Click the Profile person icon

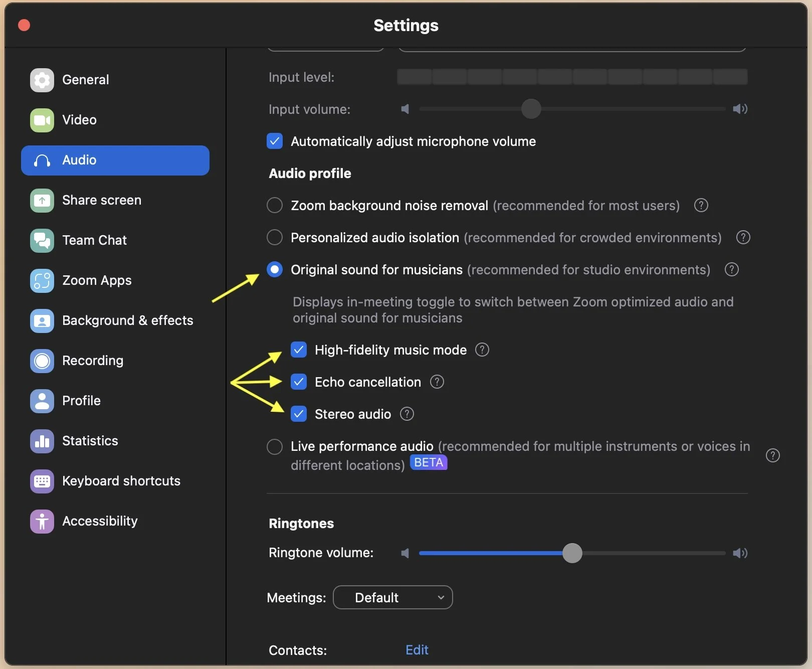coord(42,401)
